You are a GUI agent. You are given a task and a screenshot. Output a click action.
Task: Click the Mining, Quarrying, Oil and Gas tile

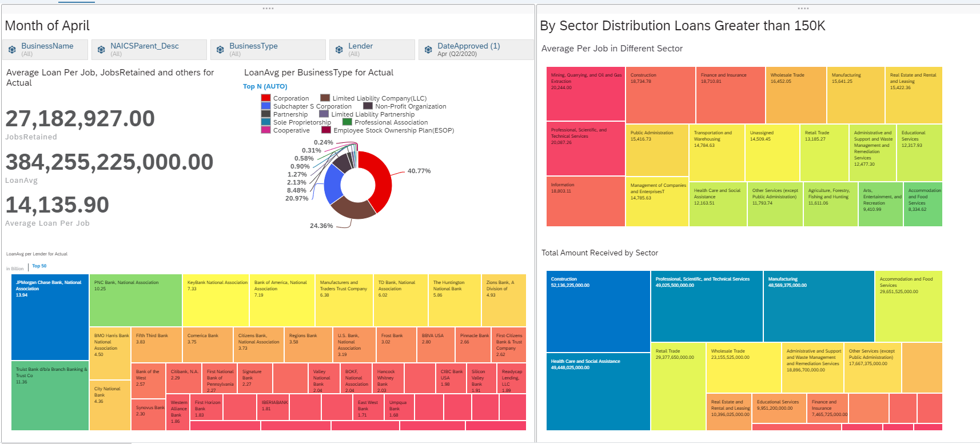(585, 94)
